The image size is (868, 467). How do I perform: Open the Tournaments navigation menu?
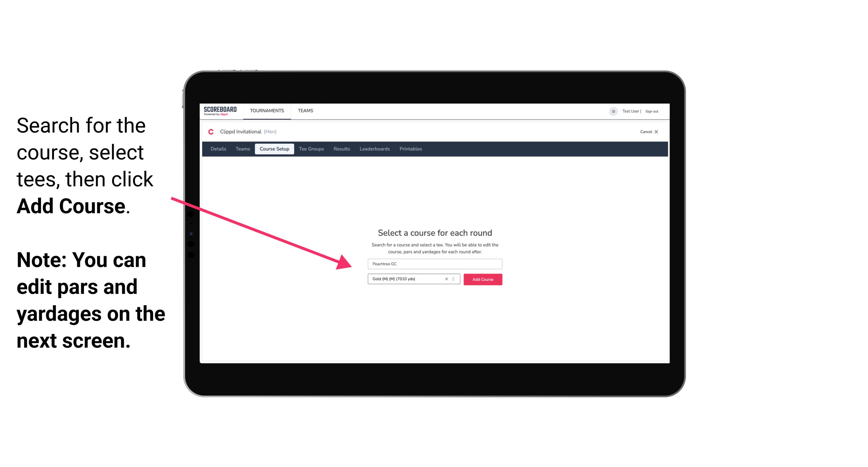click(x=266, y=110)
